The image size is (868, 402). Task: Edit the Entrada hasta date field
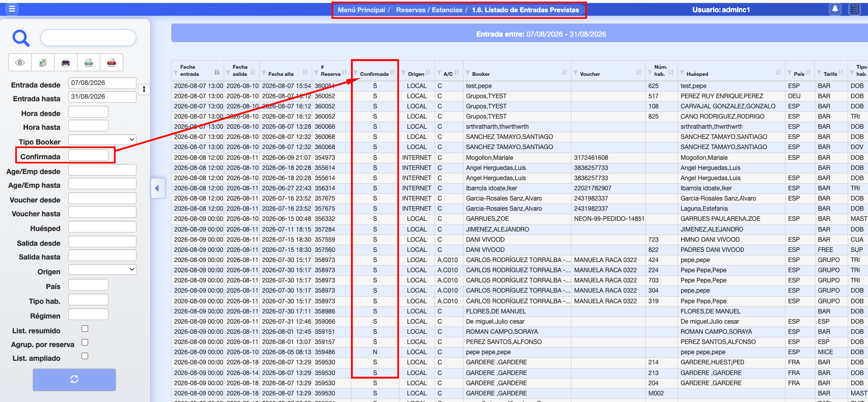pyautogui.click(x=102, y=97)
